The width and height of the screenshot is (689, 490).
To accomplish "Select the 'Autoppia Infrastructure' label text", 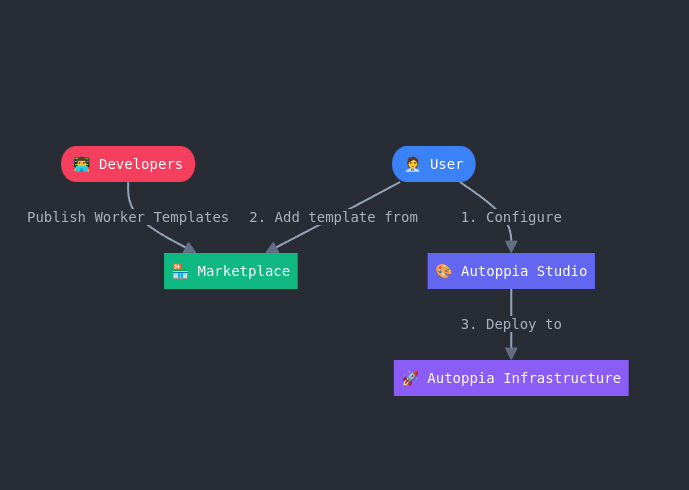I will click(x=523, y=378).
